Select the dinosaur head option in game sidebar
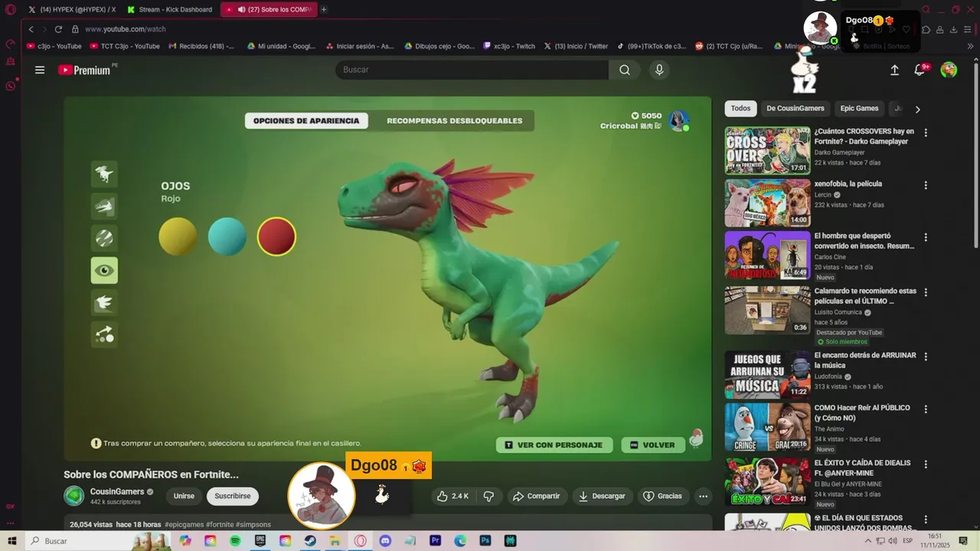This screenshot has width=980, height=551. (x=104, y=206)
